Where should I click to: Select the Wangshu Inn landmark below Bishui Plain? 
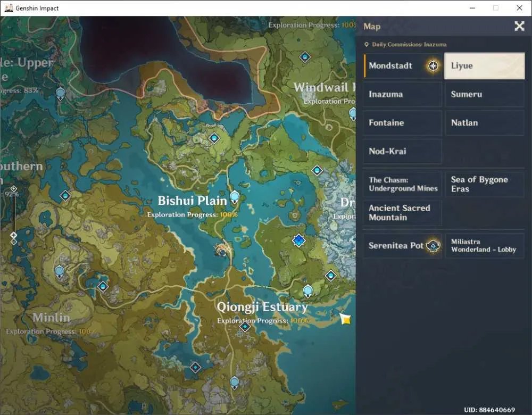pos(222,250)
